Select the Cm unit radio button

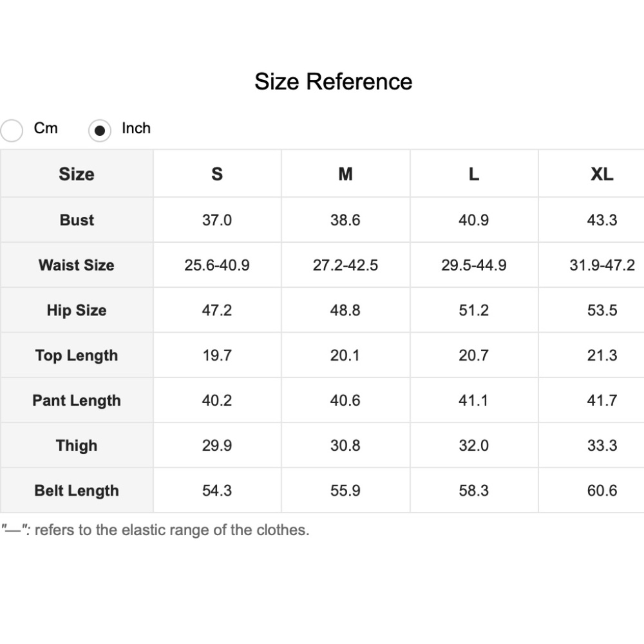pyautogui.click(x=12, y=131)
